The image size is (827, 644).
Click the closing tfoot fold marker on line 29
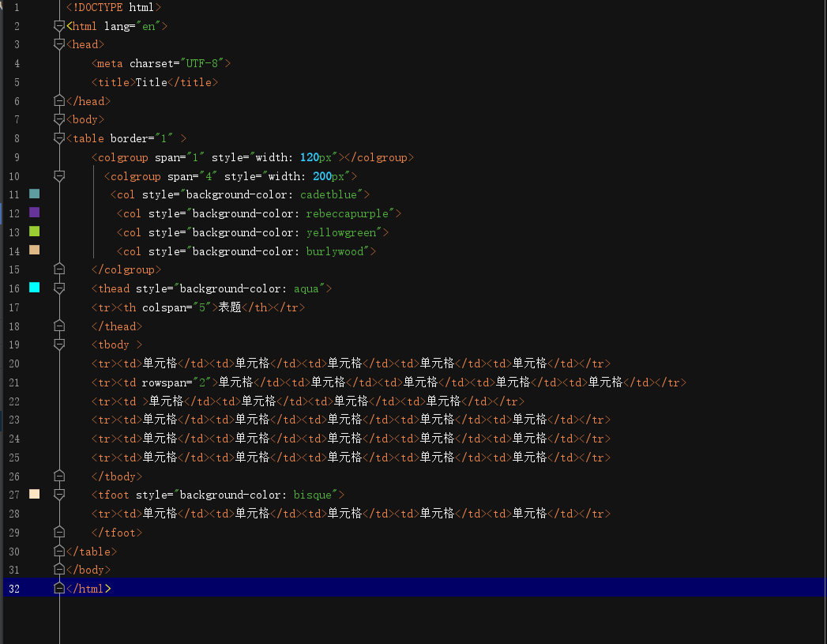(59, 532)
